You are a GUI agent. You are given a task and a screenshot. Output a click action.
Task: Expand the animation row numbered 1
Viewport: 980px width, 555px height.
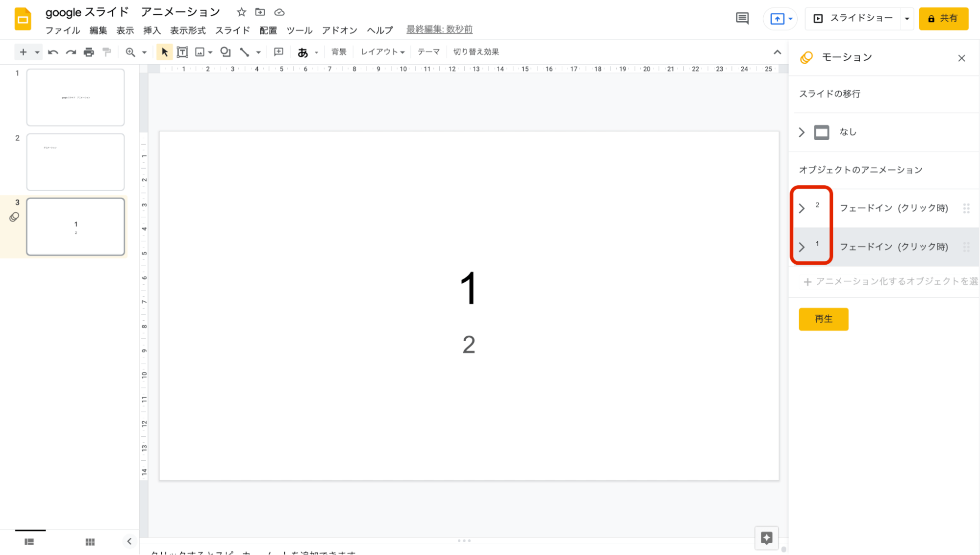(802, 247)
